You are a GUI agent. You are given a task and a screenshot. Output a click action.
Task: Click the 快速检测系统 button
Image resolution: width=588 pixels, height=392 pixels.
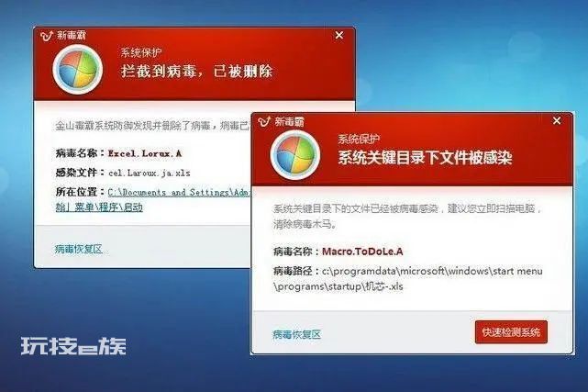pyautogui.click(x=511, y=332)
